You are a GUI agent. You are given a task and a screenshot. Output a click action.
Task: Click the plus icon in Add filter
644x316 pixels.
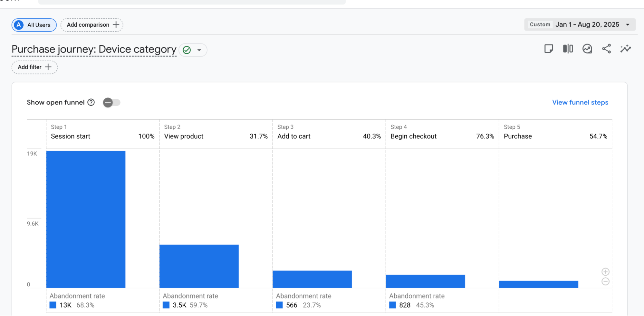48,67
